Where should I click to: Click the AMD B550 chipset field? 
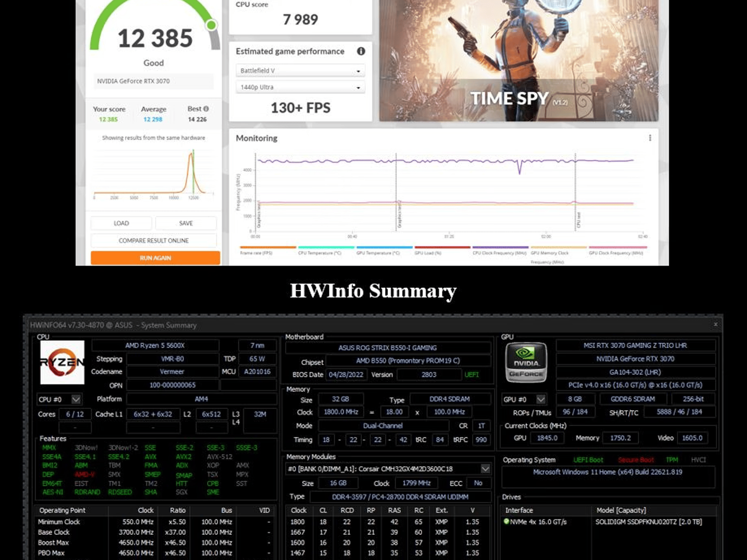408,361
